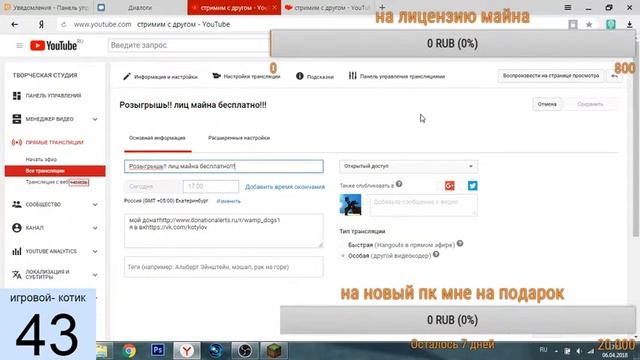Expand the Канал section chevron

(x=95, y=228)
